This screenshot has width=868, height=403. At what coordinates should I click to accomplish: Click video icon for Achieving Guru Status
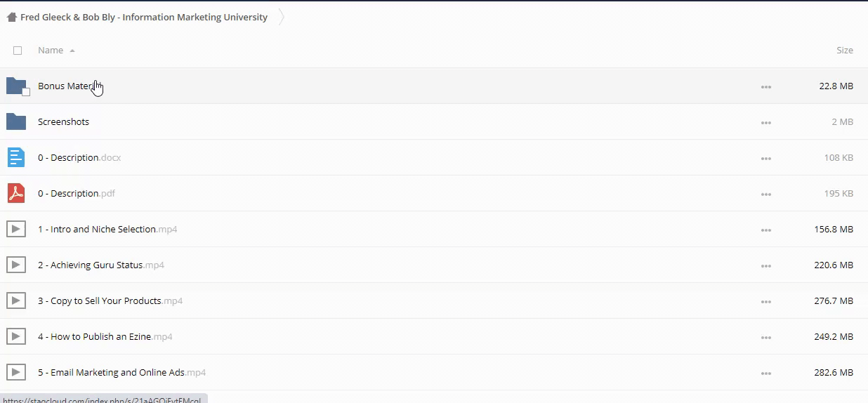tap(16, 265)
